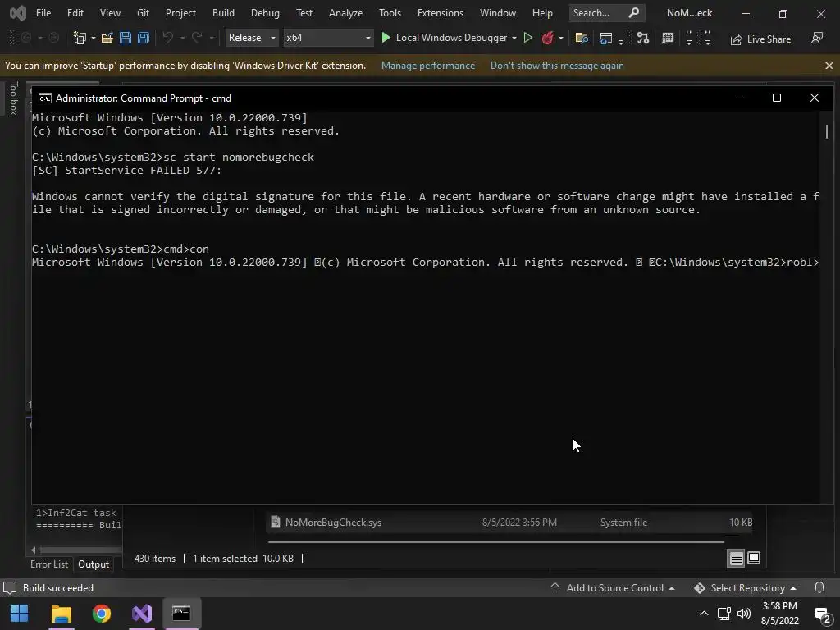Switch to Error List tab
This screenshot has height=630, width=840.
[48, 564]
